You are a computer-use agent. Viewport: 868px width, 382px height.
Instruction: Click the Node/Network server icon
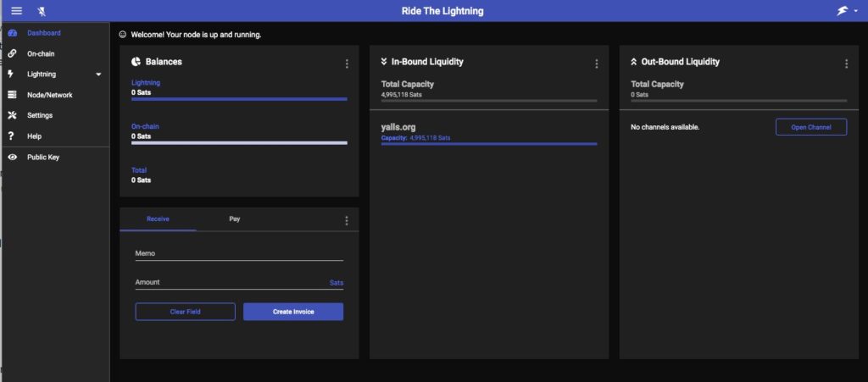pyautogui.click(x=12, y=95)
